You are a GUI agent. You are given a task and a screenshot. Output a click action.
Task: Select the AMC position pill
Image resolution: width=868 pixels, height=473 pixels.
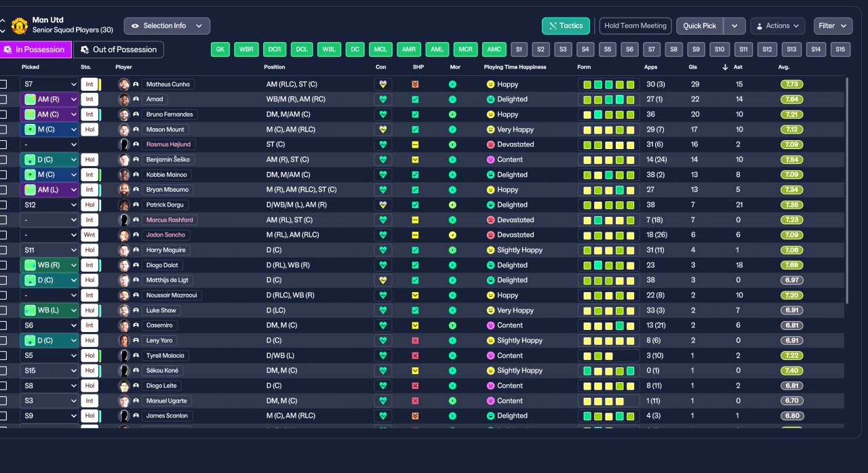(x=494, y=49)
